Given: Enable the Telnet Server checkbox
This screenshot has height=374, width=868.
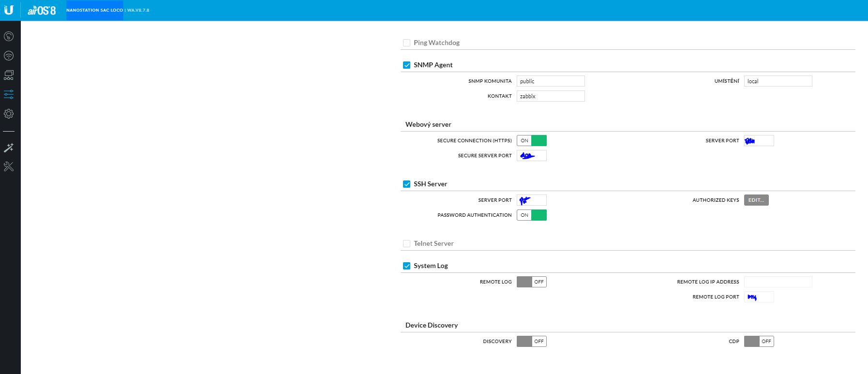Looking at the screenshot, I should coord(406,244).
